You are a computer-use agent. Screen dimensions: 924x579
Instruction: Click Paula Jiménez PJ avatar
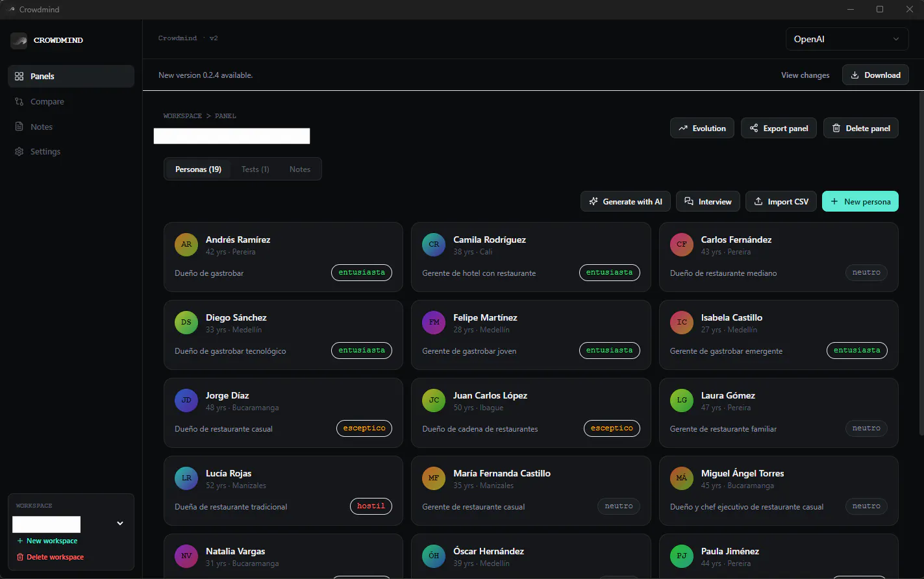(x=682, y=556)
